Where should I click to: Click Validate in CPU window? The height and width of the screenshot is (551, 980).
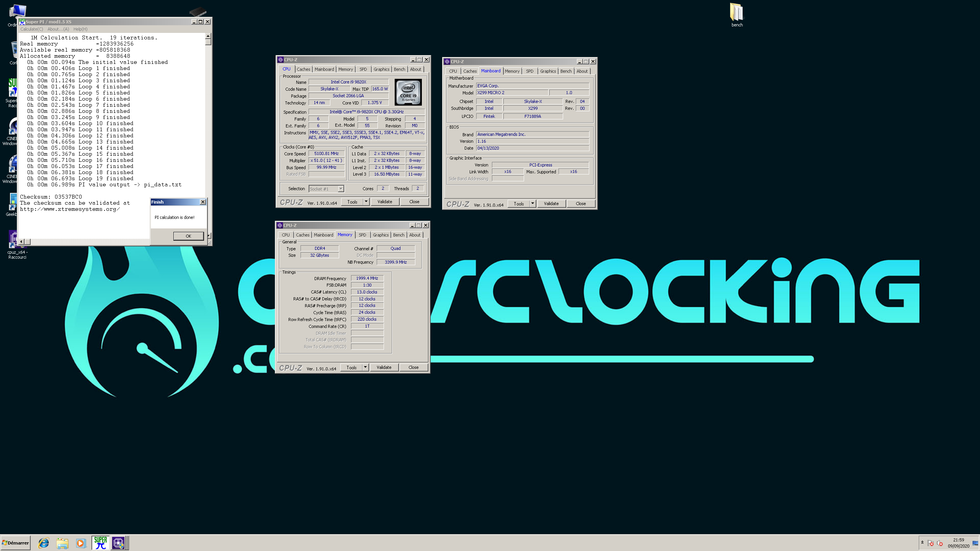[x=385, y=202]
